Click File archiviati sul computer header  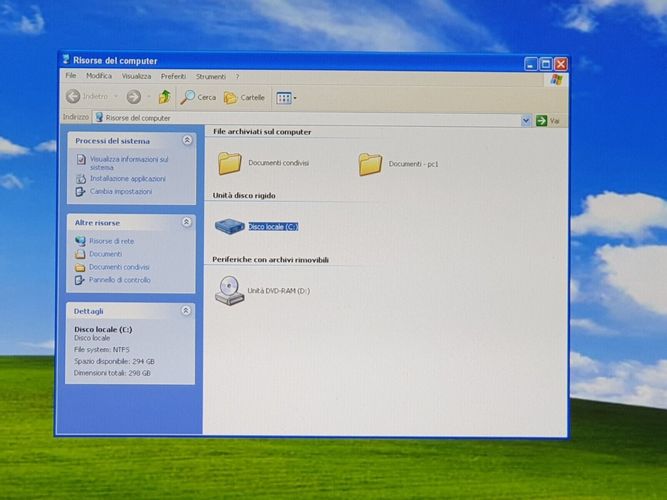pyautogui.click(x=262, y=132)
